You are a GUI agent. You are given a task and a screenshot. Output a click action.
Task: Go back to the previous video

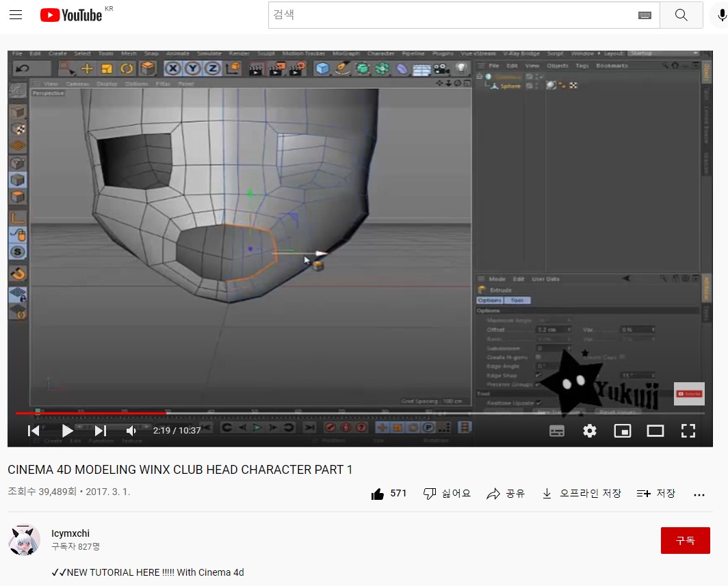pyautogui.click(x=34, y=431)
